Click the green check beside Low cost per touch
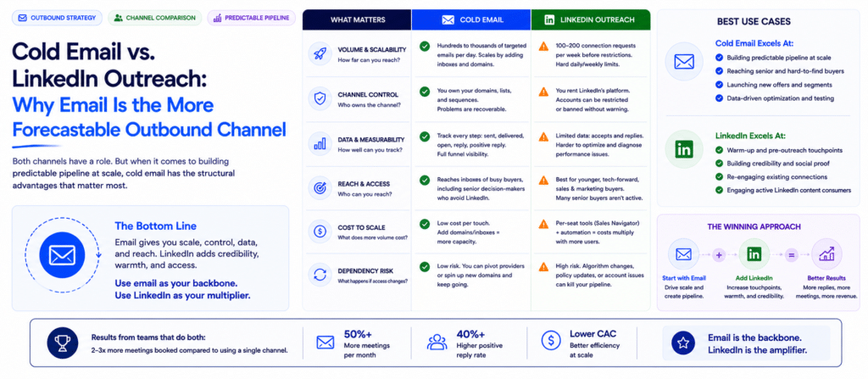Viewport: 868px width, 379px height. [425, 224]
